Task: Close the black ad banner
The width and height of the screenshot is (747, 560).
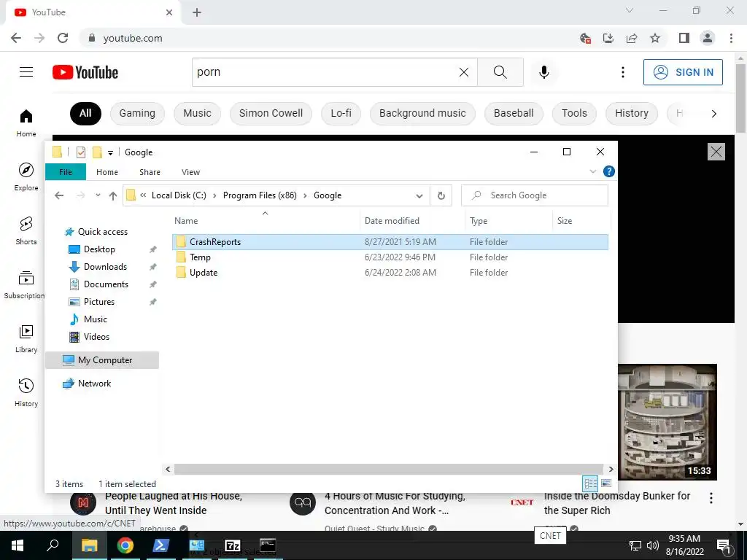Action: coord(716,152)
